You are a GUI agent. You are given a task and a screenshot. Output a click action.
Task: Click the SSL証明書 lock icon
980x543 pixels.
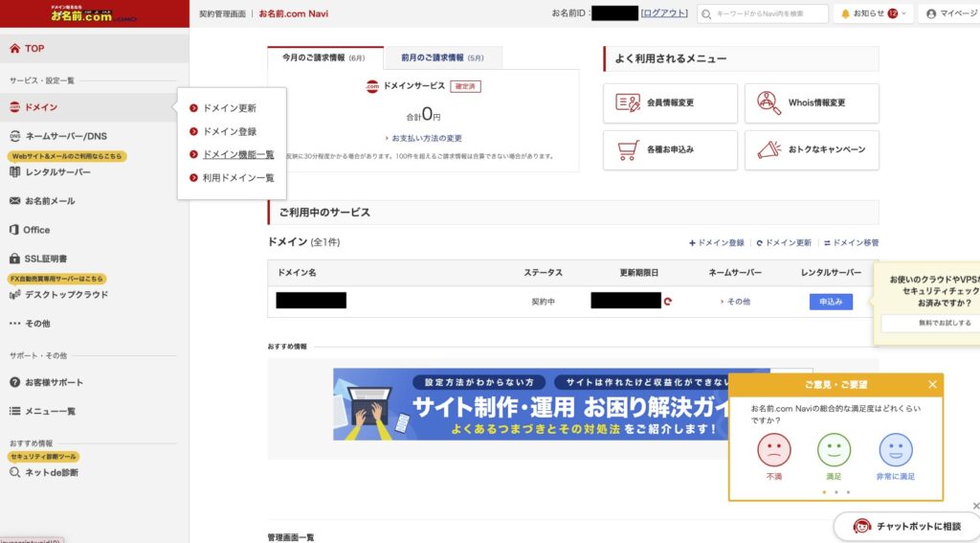point(14,259)
